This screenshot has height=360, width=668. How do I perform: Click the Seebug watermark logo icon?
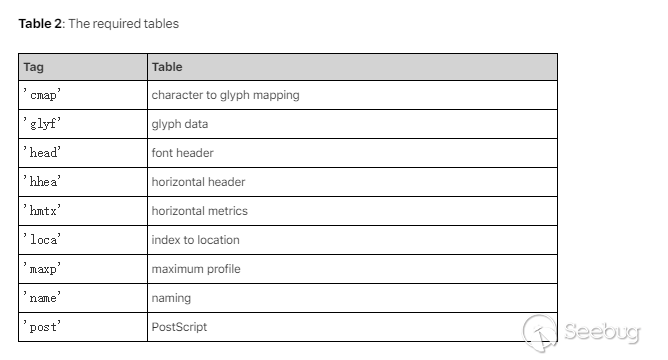click(x=540, y=334)
